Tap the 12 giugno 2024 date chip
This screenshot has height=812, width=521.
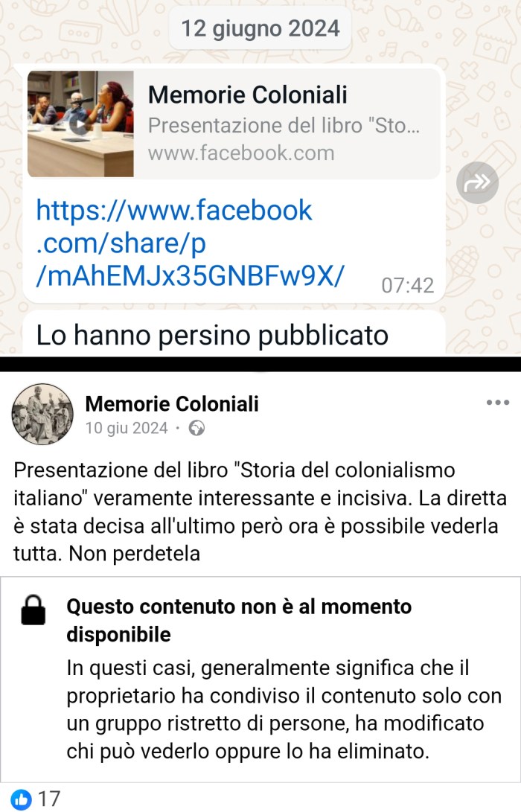click(260, 28)
